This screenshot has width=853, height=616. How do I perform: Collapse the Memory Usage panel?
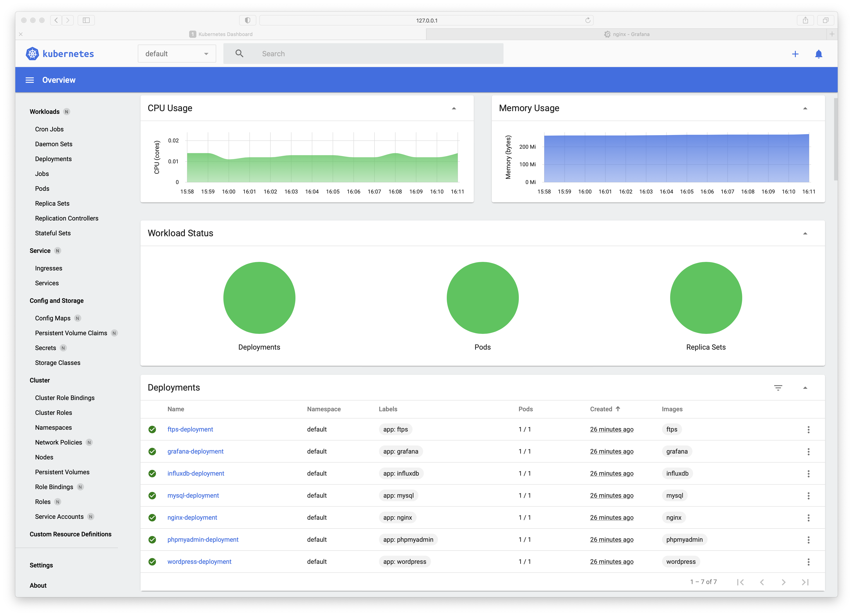805,108
